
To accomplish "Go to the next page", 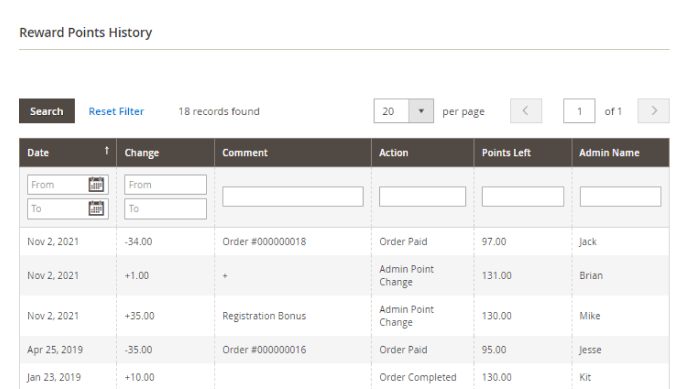I will [x=654, y=111].
